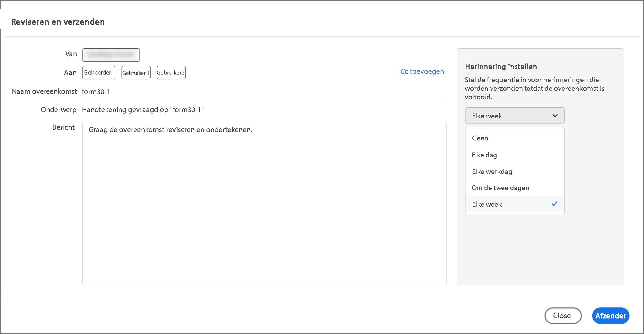Click the Gebruiker2 recipient chip
The width and height of the screenshot is (644, 334).
point(171,73)
